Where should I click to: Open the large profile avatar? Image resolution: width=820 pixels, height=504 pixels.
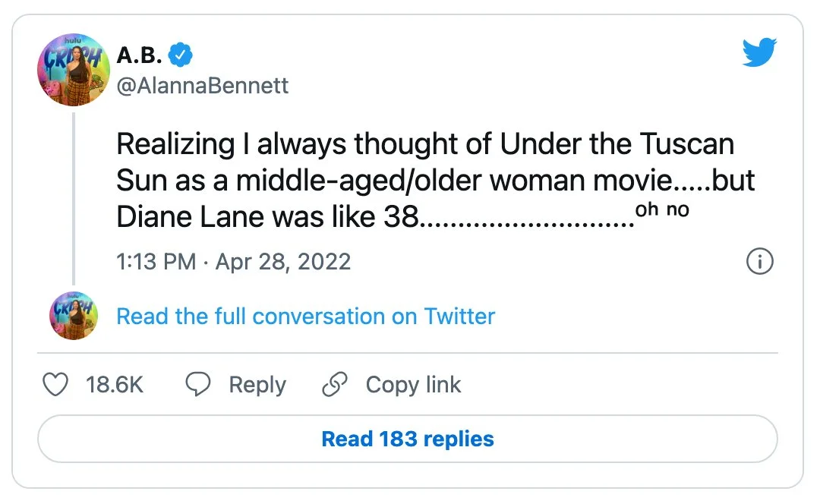(74, 70)
